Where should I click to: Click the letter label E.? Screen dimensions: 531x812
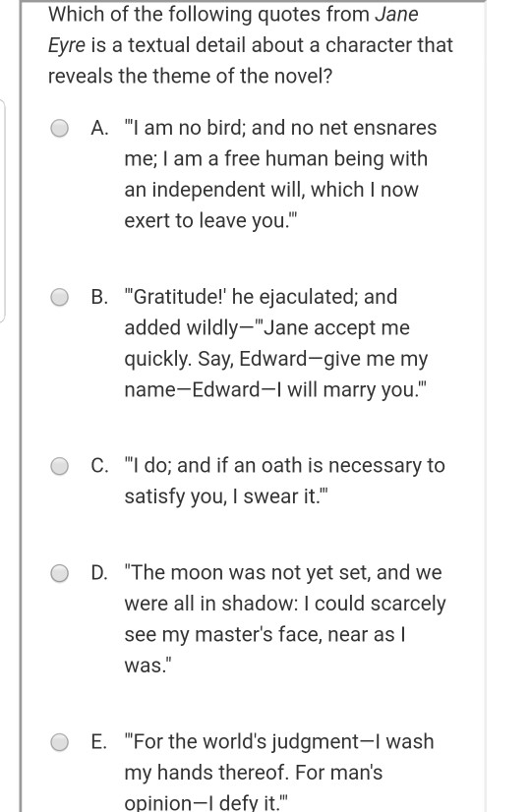tap(99, 742)
